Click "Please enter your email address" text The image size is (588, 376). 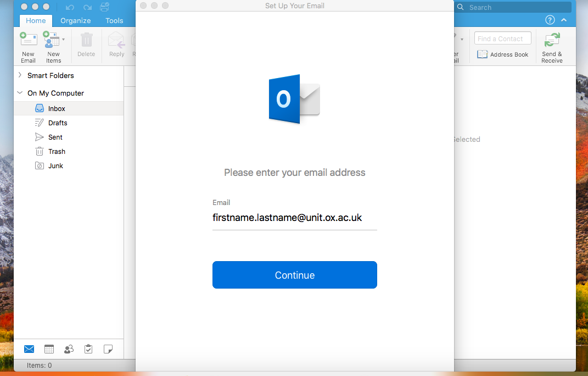tap(295, 173)
